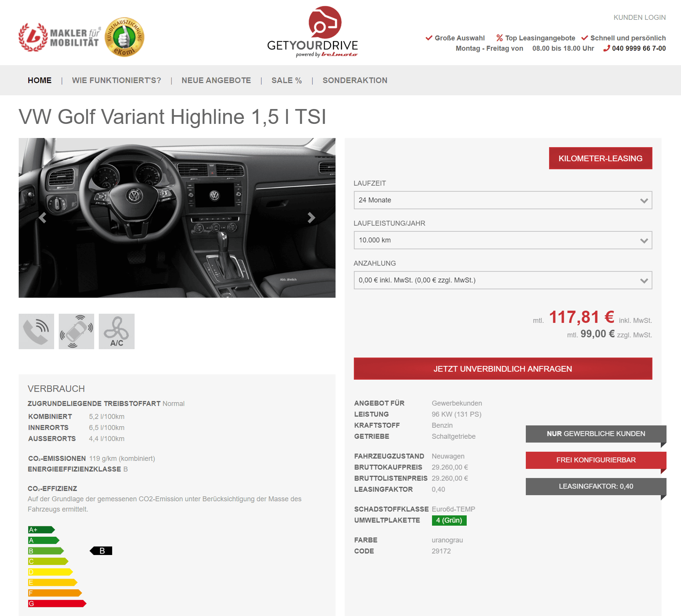The width and height of the screenshot is (681, 616).
Task: Click the Verbrauch section heading
Action: (x=56, y=389)
